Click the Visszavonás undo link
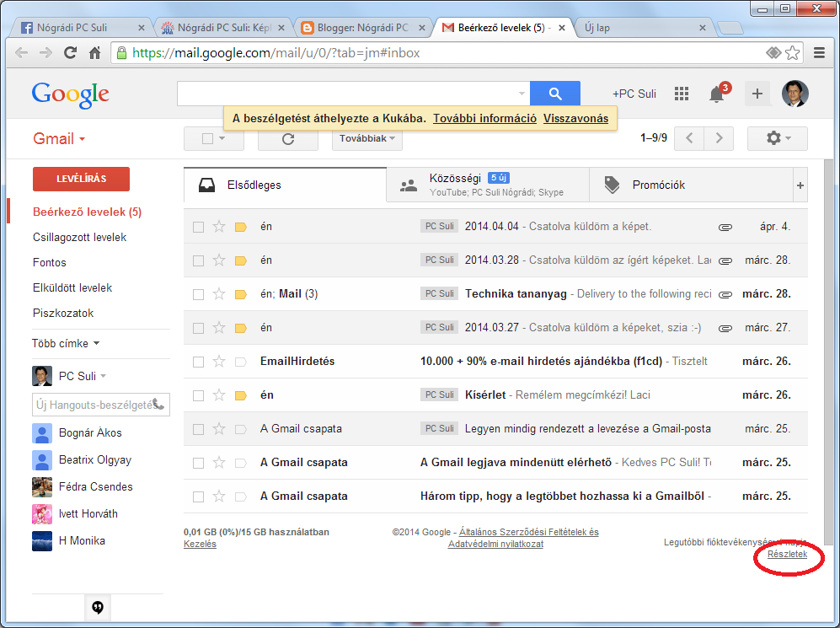The height and width of the screenshot is (628, 840). 576,118
